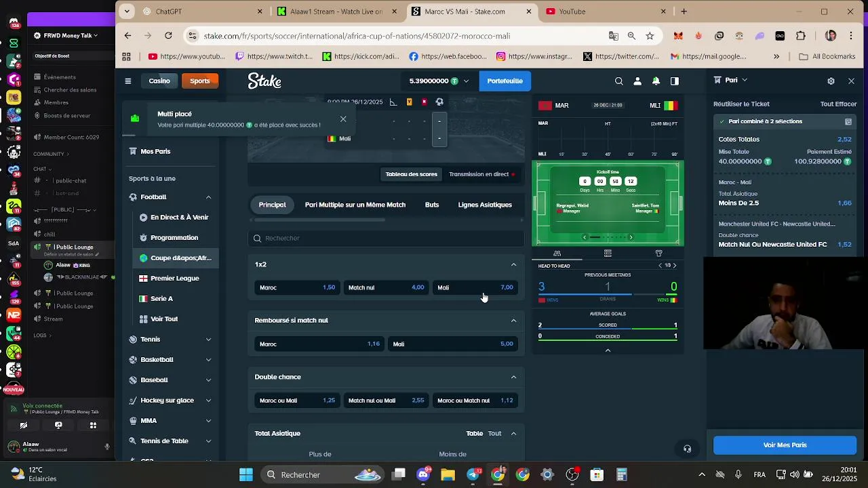The image size is (868, 488).
Task: Open the Stake user profile icon
Action: (637, 81)
